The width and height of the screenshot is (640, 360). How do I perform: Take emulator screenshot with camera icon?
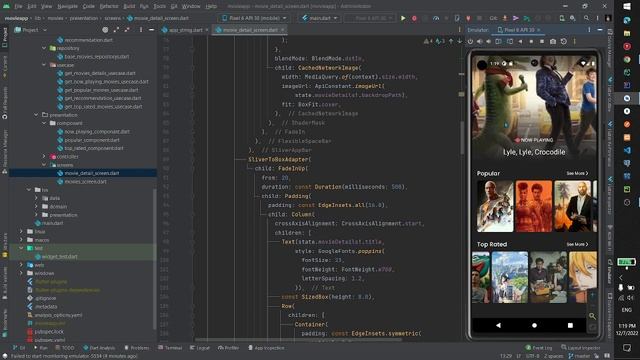click(553, 41)
